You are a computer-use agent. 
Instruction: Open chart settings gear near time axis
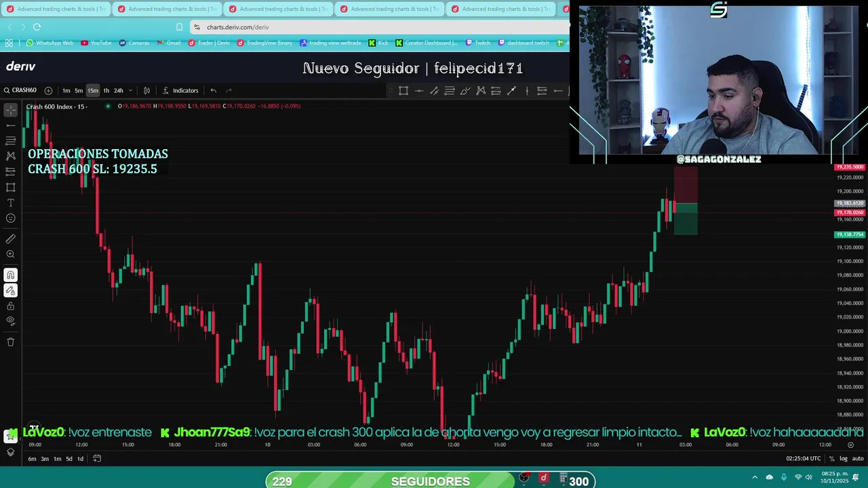point(850,445)
